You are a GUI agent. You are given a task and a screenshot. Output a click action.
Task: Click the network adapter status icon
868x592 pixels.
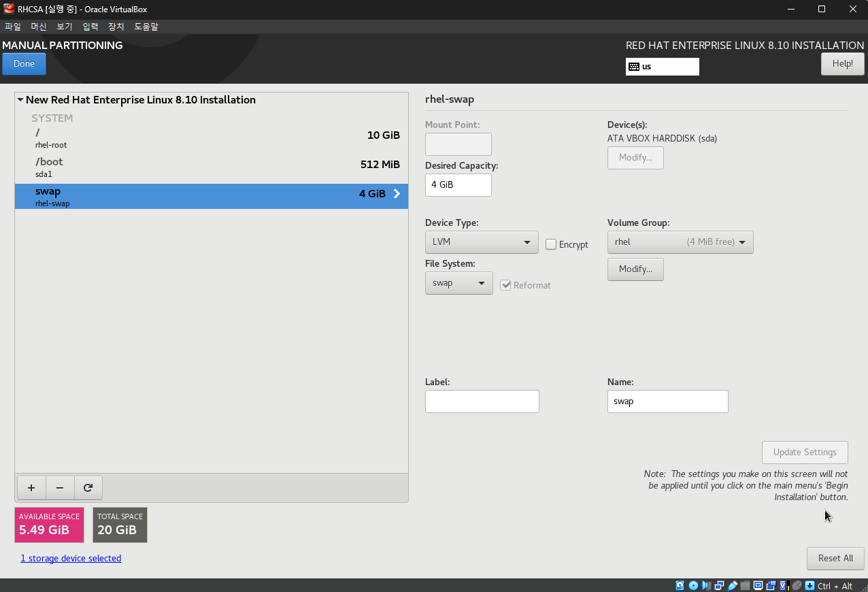(x=720, y=586)
